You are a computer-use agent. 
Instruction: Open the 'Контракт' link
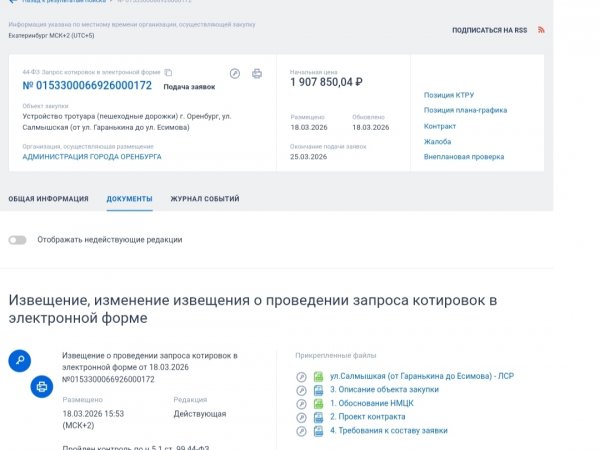pos(440,126)
